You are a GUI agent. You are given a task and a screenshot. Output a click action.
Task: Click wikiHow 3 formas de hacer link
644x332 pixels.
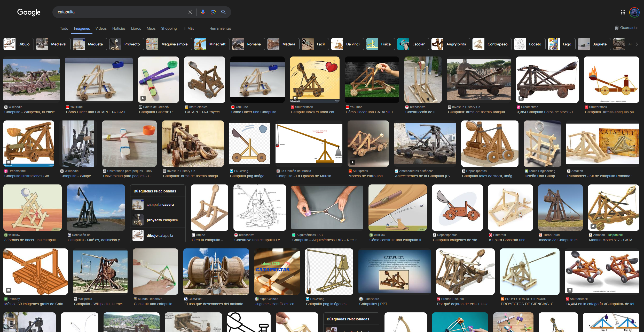[x=32, y=240]
